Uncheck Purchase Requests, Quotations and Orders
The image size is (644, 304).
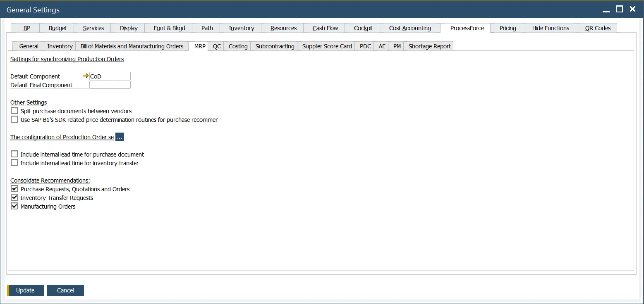pyautogui.click(x=14, y=189)
